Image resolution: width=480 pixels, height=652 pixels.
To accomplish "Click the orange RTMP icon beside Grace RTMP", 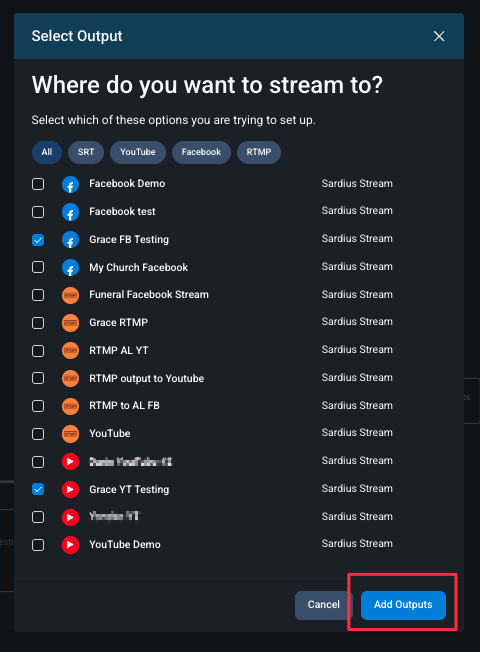I will 70,323.
